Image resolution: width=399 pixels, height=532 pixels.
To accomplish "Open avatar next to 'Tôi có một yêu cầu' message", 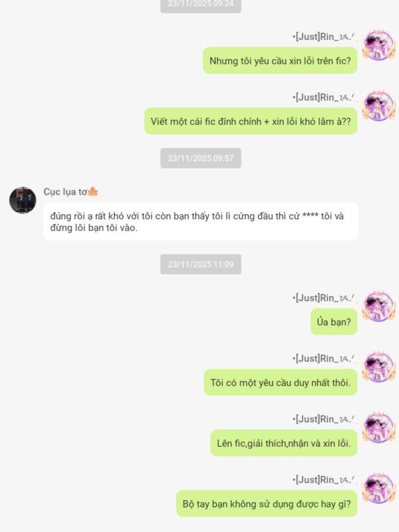I will click(x=378, y=367).
